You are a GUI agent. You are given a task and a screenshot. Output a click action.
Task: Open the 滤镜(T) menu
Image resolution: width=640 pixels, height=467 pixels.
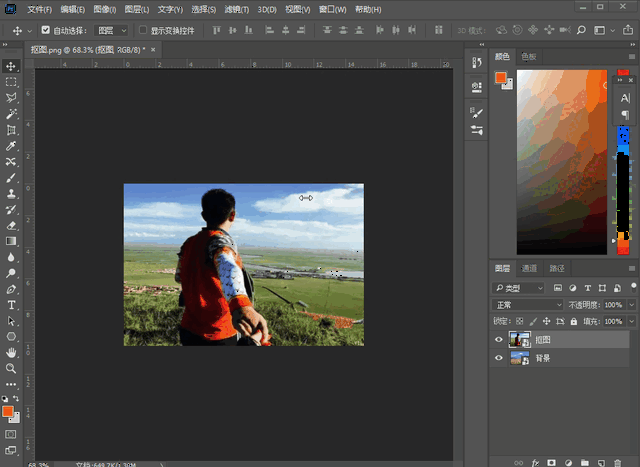point(237,9)
